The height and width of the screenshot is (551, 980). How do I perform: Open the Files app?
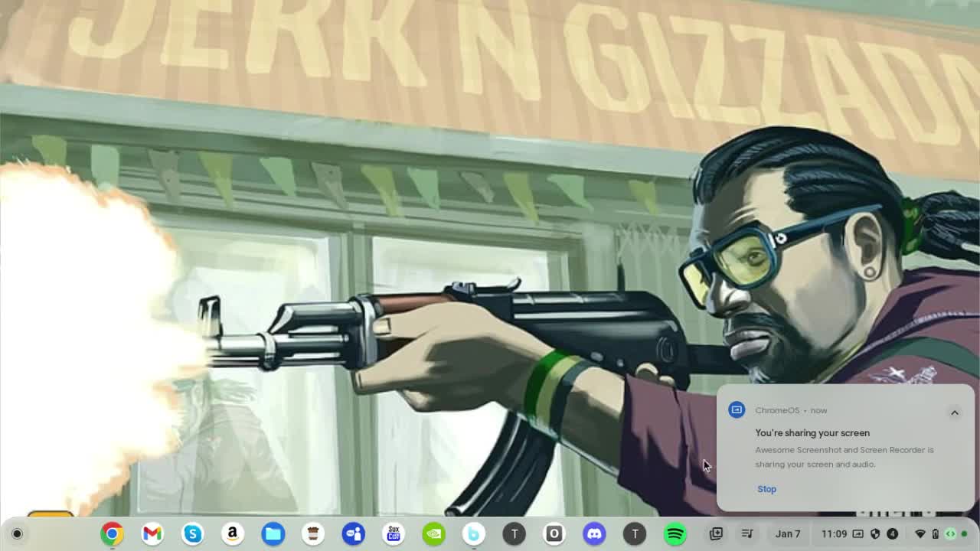pyautogui.click(x=273, y=533)
